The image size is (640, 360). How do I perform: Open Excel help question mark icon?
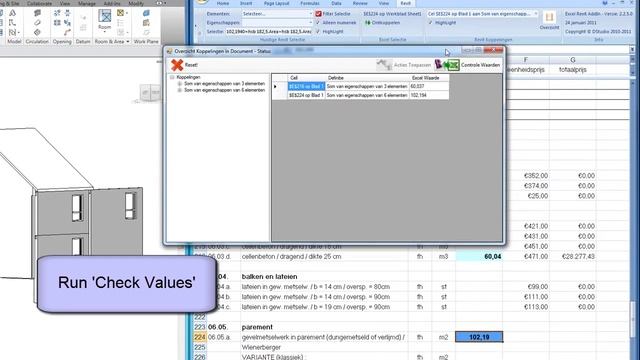[x=605, y=3]
